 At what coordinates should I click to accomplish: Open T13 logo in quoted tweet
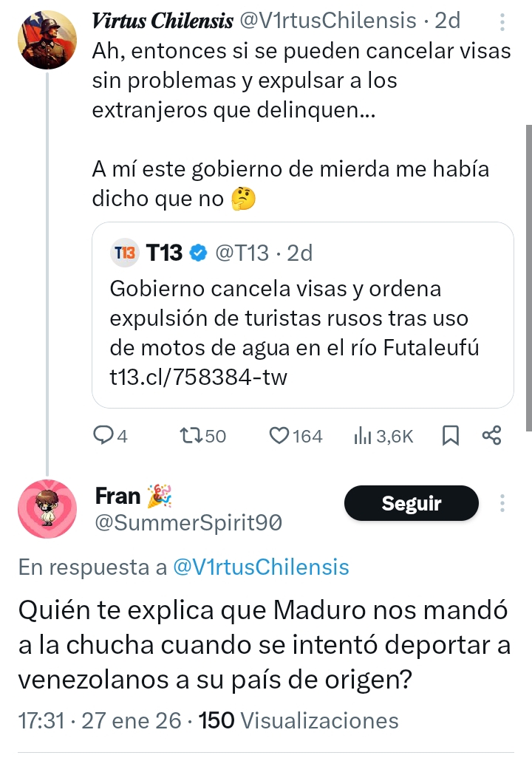pos(124,253)
